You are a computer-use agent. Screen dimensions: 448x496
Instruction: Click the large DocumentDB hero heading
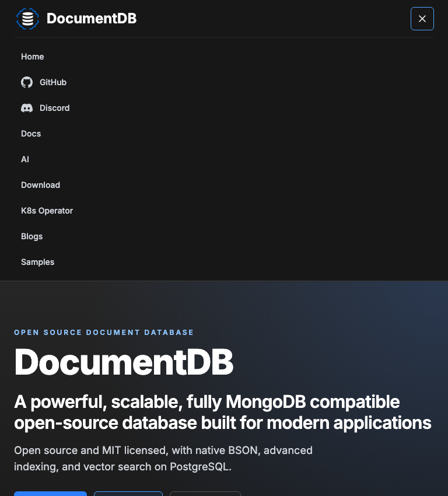(124, 362)
